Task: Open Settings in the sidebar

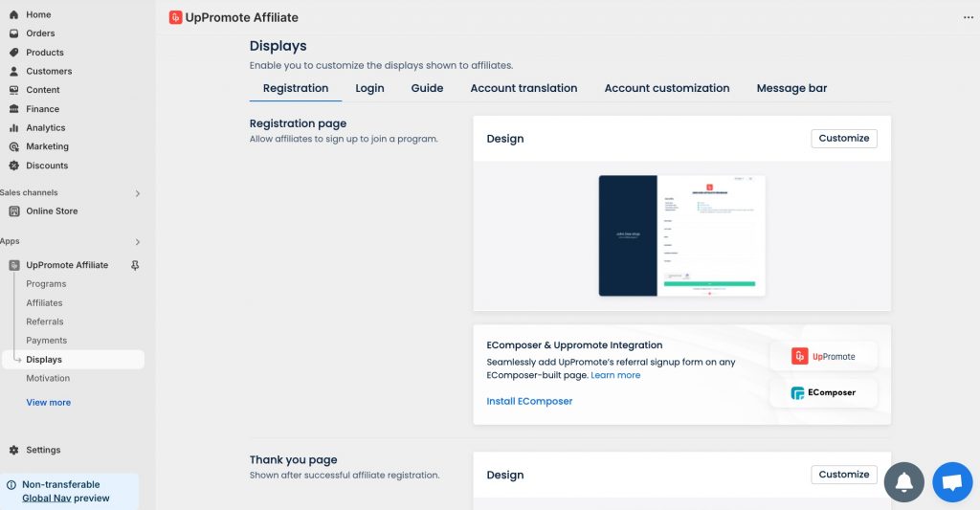Action: click(x=43, y=450)
